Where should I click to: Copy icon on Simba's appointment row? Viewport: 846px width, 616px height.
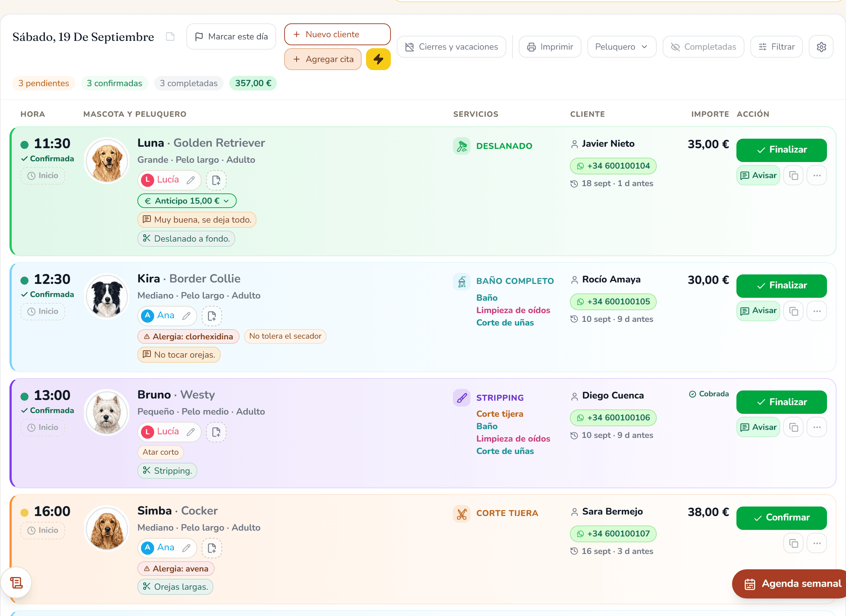tap(793, 543)
